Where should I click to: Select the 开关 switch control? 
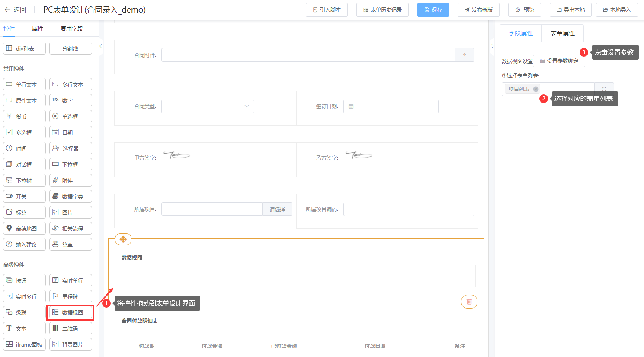(24, 196)
